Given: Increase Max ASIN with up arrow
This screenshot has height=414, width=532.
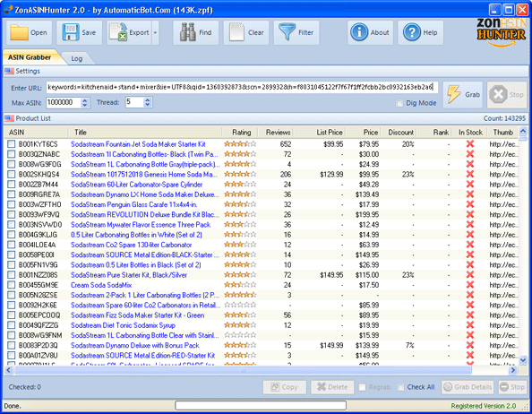Looking at the screenshot, I should pyautogui.click(x=85, y=100).
